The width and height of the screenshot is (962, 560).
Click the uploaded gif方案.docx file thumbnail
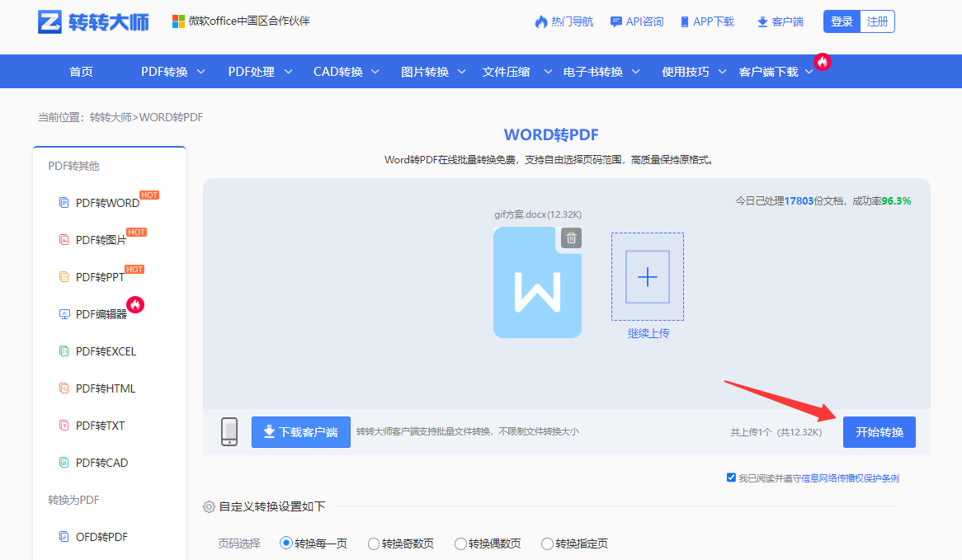[x=537, y=282]
